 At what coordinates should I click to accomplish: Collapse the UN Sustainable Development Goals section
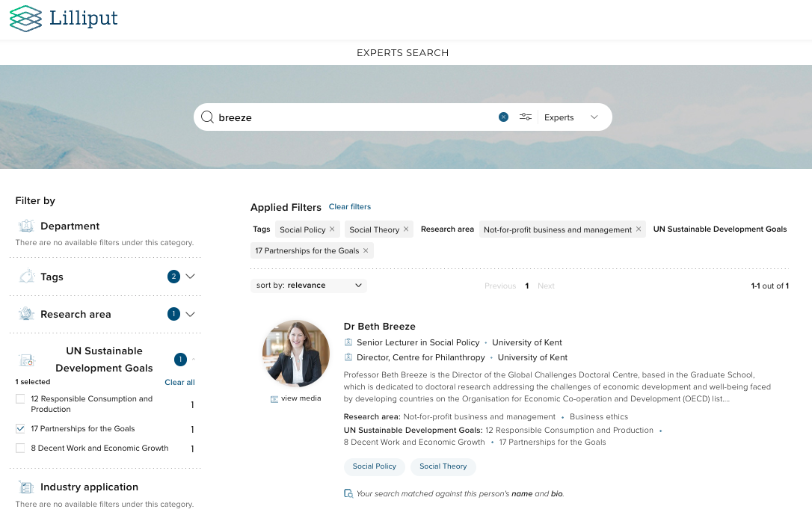(194, 360)
